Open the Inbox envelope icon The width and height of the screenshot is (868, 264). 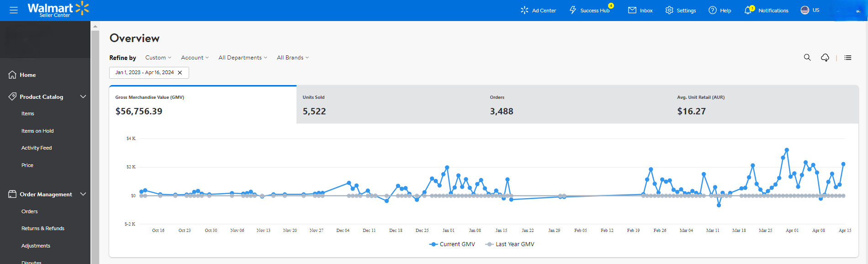(x=632, y=10)
